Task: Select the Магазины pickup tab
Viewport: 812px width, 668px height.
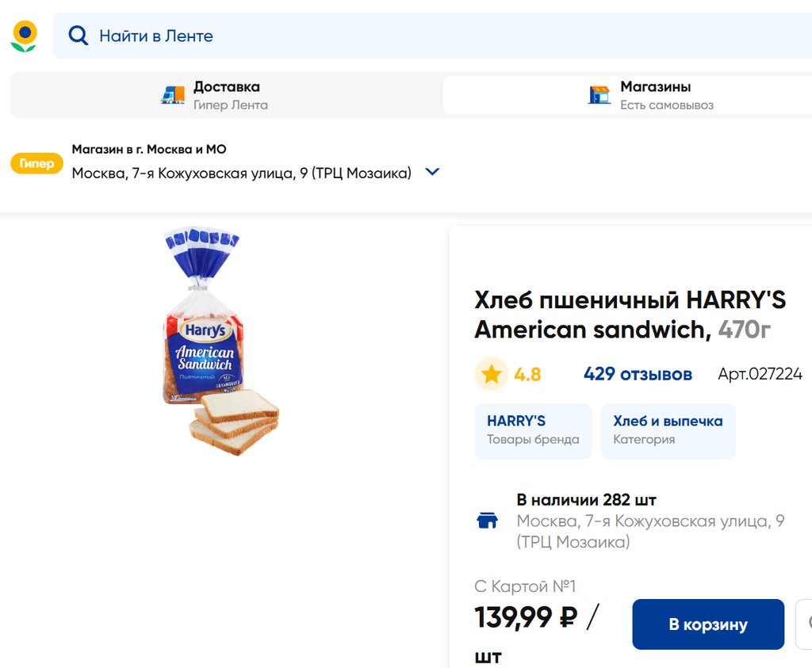Action: coord(655,95)
